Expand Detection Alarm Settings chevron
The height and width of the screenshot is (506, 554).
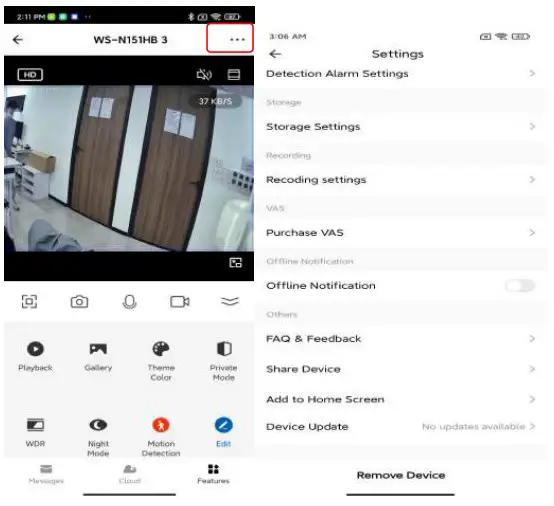pos(532,73)
